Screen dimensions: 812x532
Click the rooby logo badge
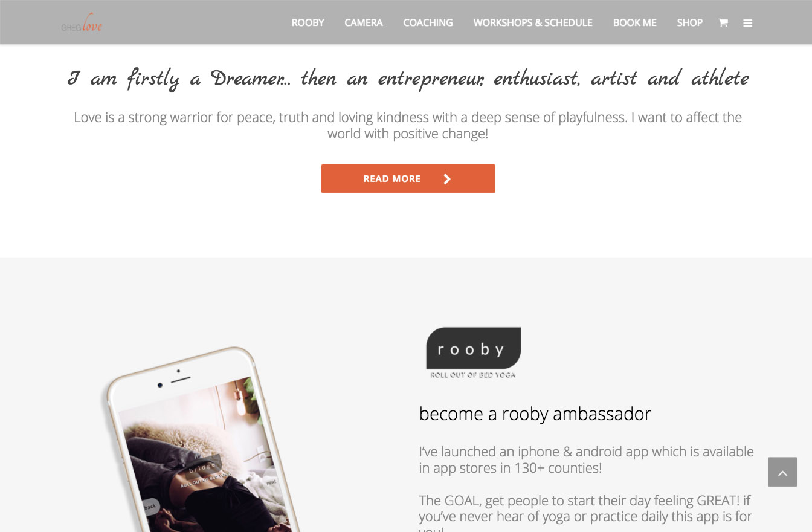[473, 348]
